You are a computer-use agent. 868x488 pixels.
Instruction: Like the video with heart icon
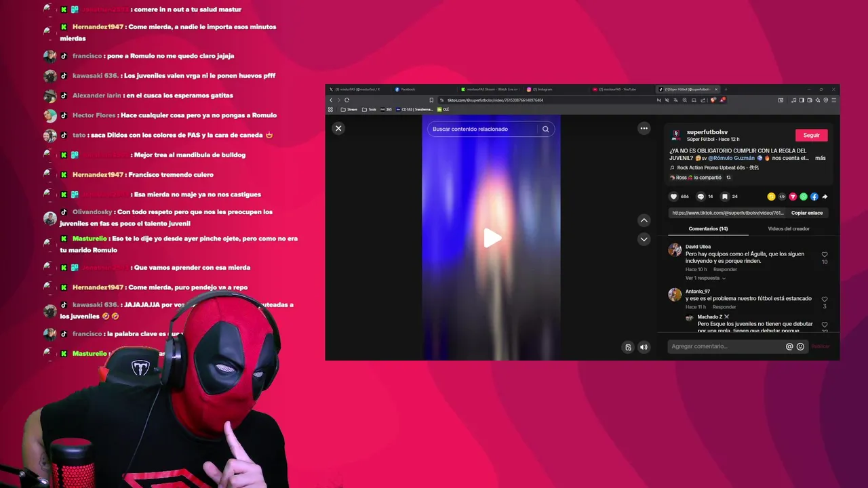coord(673,197)
